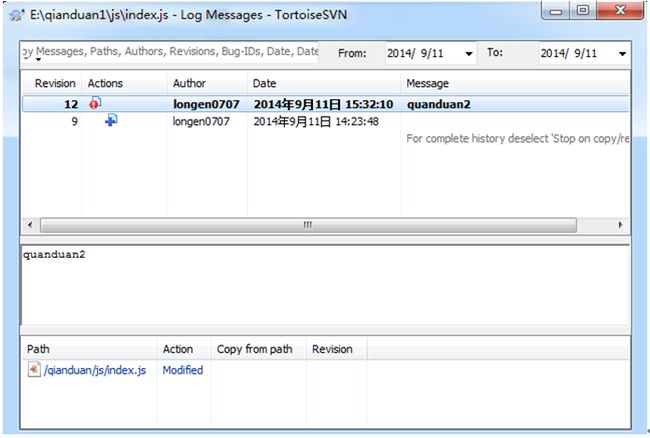Click the Copy from path column header
The image size is (650, 438).
259,349
